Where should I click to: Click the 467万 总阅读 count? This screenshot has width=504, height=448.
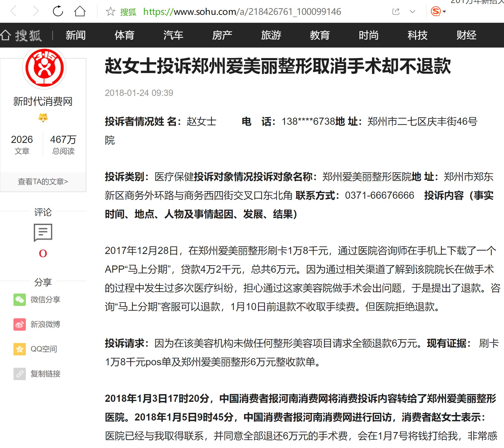63,145
